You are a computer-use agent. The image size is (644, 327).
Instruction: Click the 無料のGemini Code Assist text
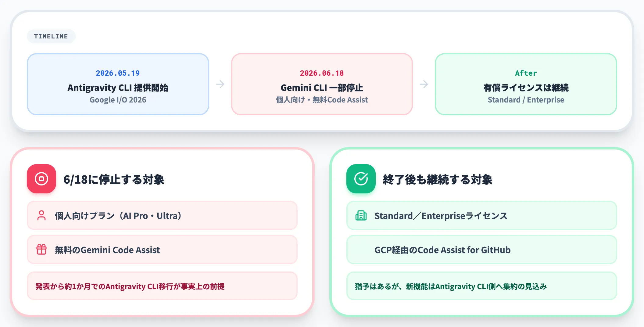(107, 250)
